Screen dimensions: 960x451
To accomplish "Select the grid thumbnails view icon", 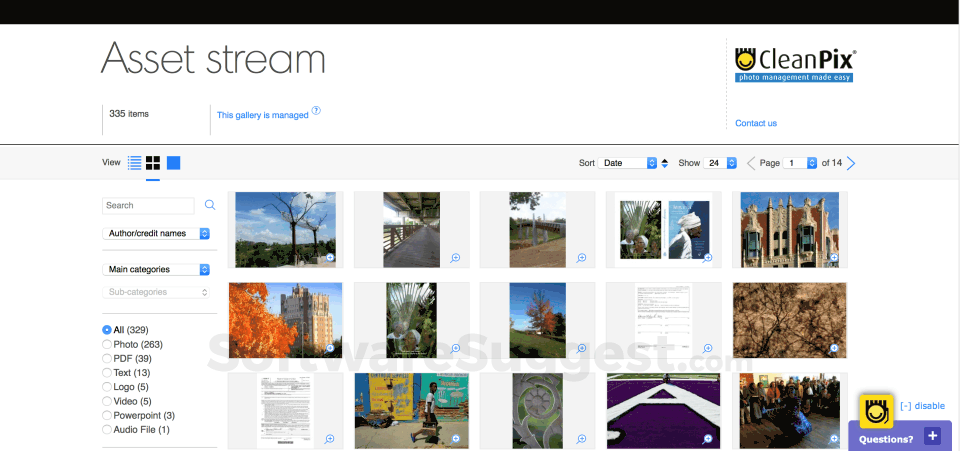I will click(x=153, y=163).
